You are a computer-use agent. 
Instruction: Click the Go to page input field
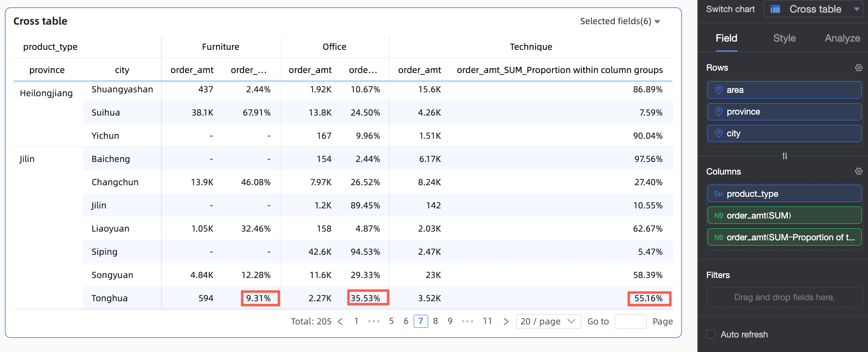(x=630, y=322)
